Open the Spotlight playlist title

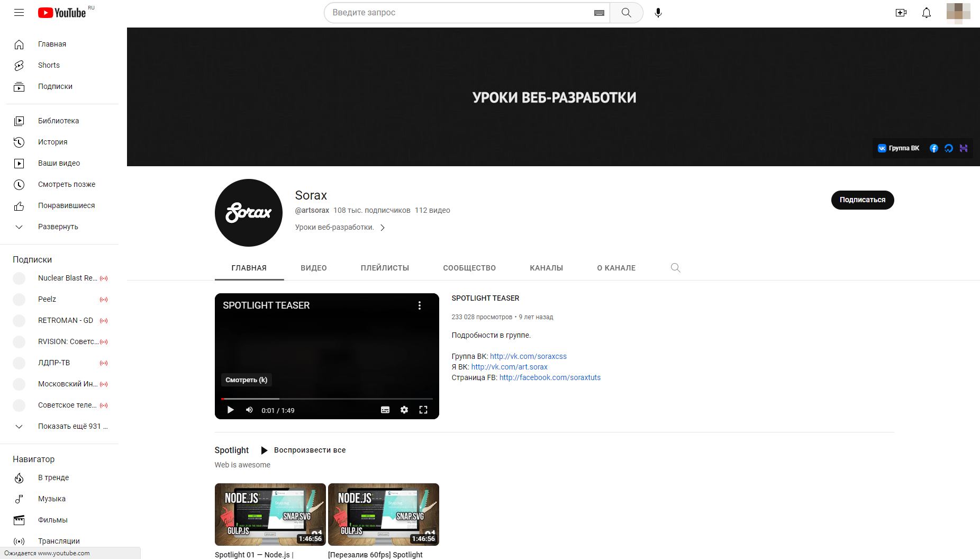point(232,450)
